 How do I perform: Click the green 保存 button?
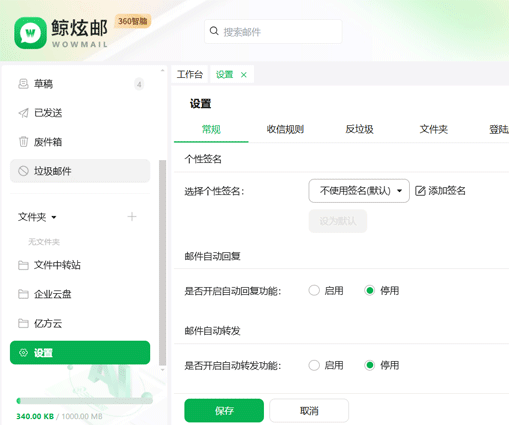(x=224, y=410)
